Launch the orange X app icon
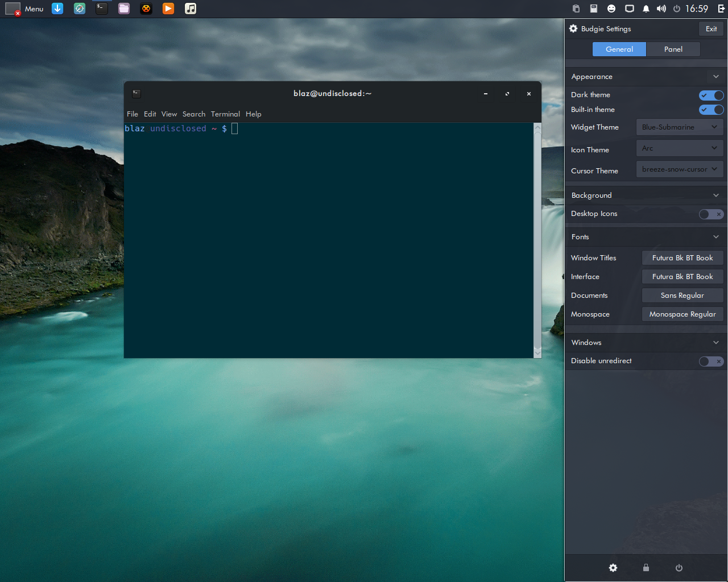 click(146, 9)
